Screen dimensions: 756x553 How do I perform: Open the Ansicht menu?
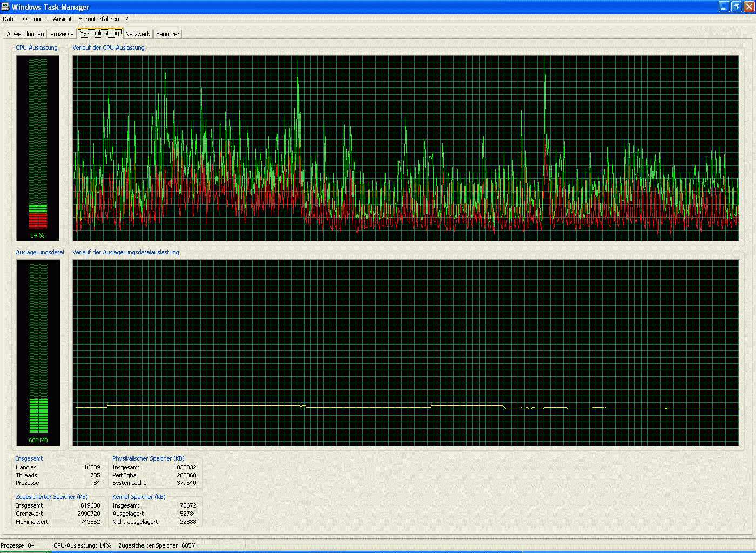click(62, 19)
